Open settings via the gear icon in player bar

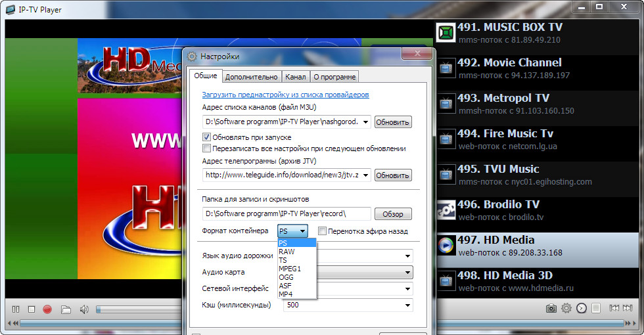pos(566,308)
